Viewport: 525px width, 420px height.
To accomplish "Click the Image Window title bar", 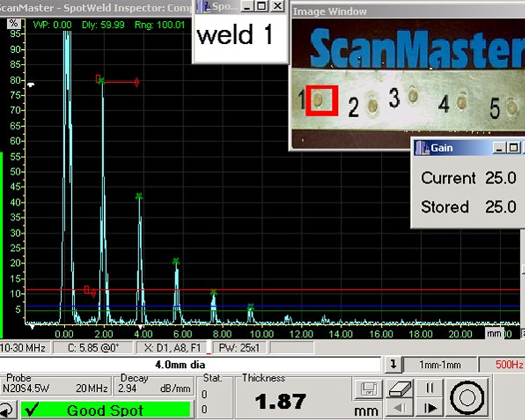I will click(408, 12).
